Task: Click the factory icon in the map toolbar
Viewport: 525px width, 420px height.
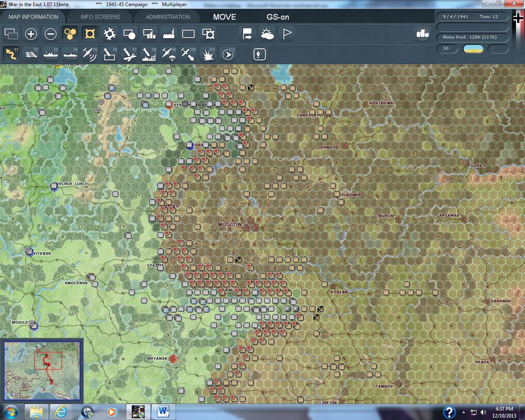Action: click(169, 34)
